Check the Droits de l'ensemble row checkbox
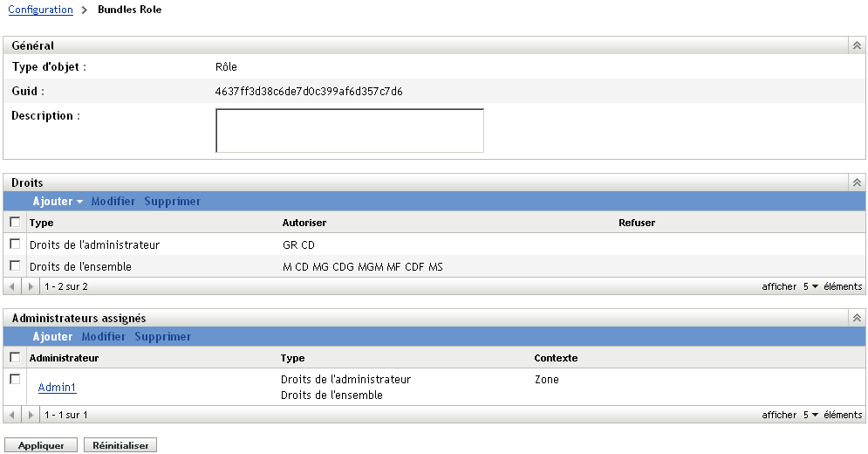Screen dimensions: 868x454 [x=15, y=265]
